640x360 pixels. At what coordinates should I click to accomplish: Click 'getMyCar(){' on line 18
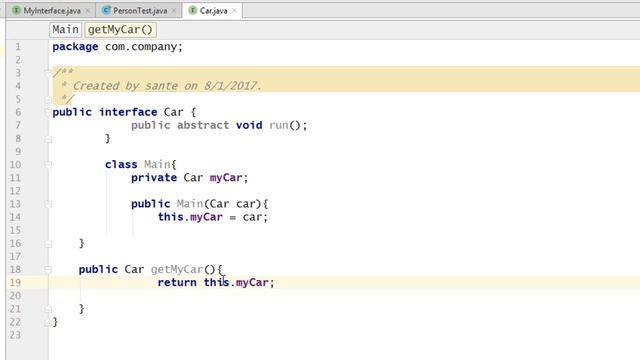(x=187, y=269)
